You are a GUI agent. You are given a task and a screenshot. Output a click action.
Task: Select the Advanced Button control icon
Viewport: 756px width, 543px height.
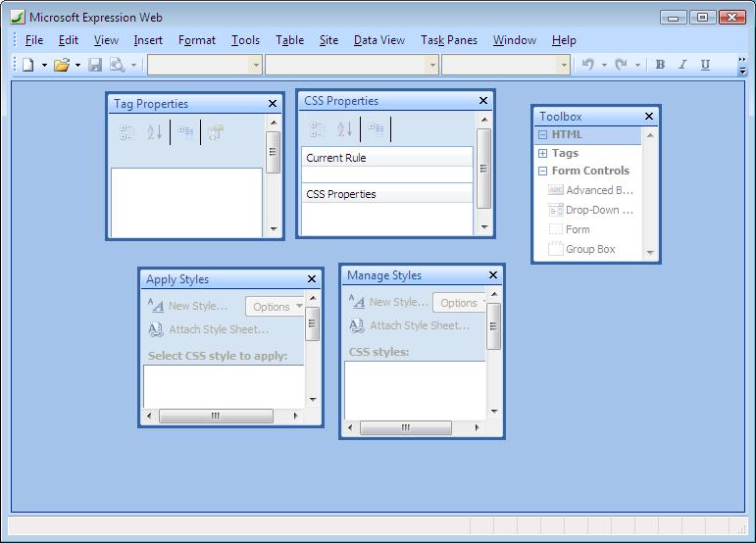pos(555,190)
